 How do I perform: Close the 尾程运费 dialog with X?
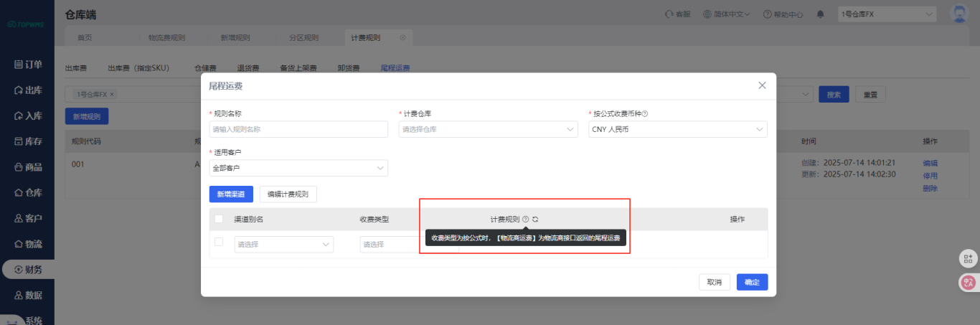click(x=762, y=85)
